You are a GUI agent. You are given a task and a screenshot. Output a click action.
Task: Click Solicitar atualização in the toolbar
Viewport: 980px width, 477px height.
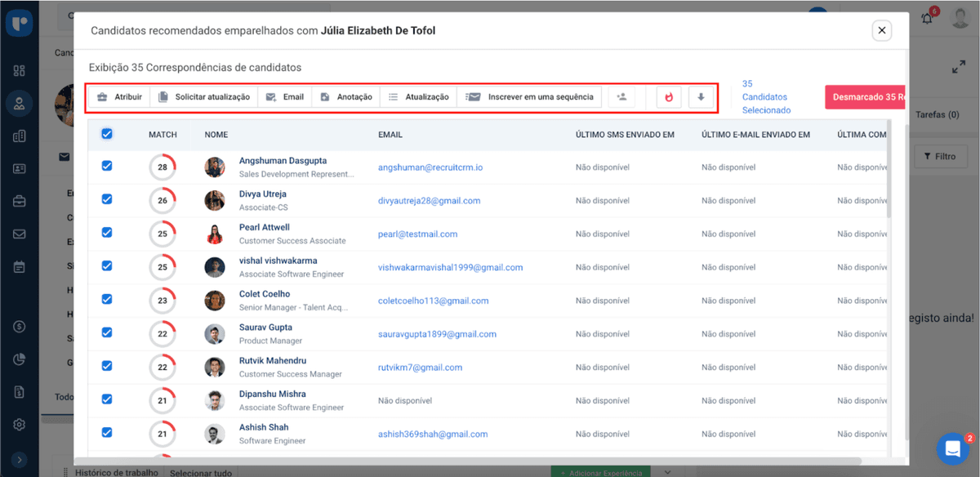click(x=204, y=97)
